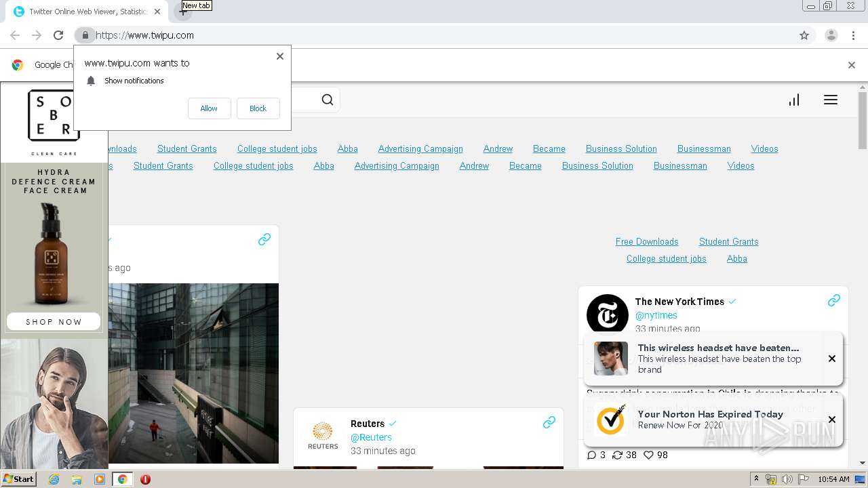Viewport: 868px width, 488px height.
Task: Click the retweet icon showing 38
Action: coord(617,455)
